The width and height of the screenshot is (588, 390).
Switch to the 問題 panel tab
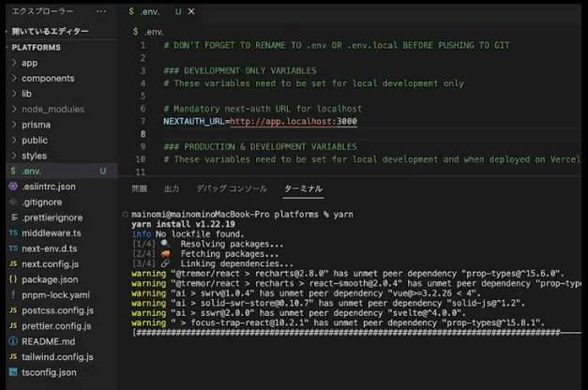(139, 188)
